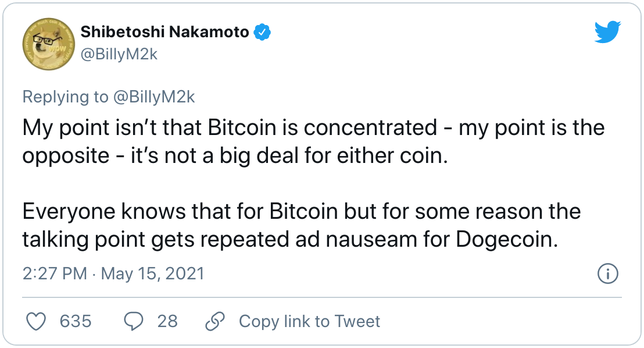The height and width of the screenshot is (348, 644).
Task: Select Copy link to Tweet
Action: [310, 321]
